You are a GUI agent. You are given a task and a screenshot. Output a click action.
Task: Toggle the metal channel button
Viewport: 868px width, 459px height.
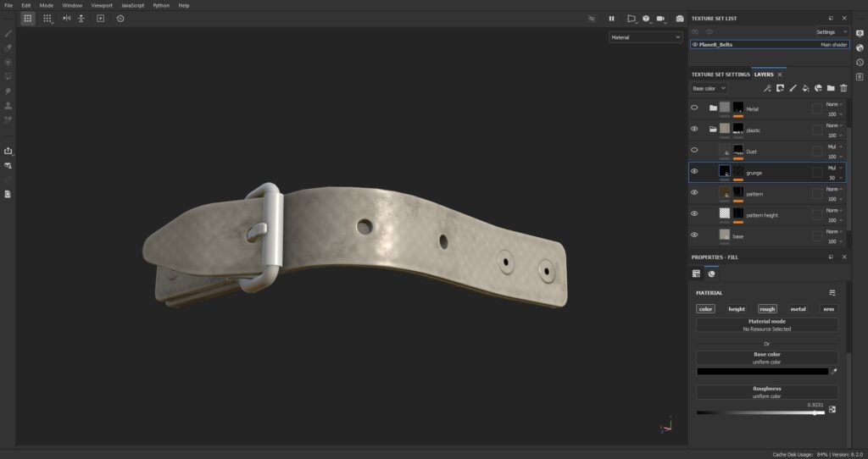pyautogui.click(x=798, y=309)
